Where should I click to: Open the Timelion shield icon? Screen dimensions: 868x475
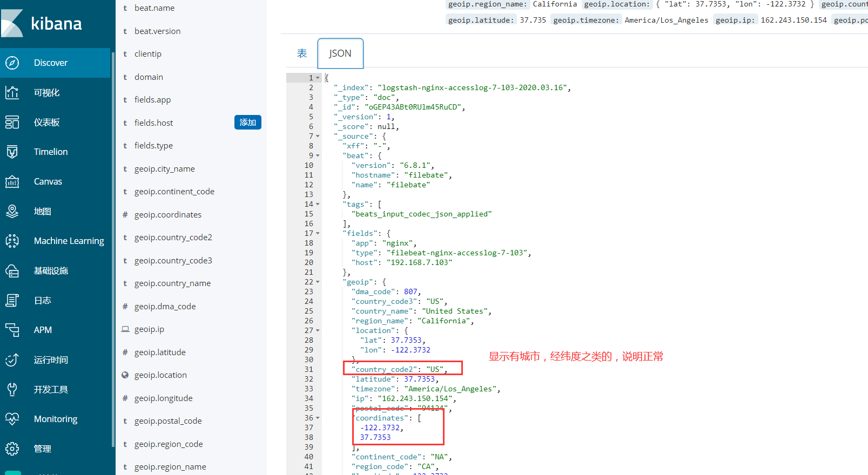pyautogui.click(x=12, y=152)
